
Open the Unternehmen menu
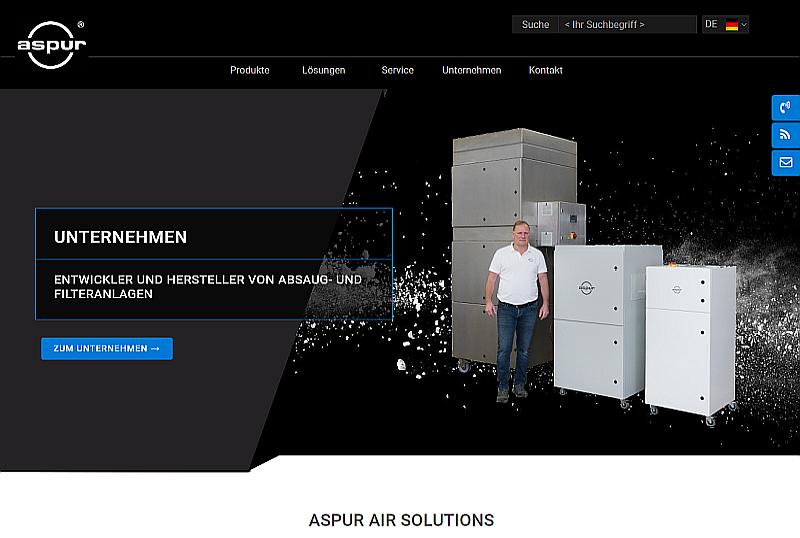pos(471,70)
